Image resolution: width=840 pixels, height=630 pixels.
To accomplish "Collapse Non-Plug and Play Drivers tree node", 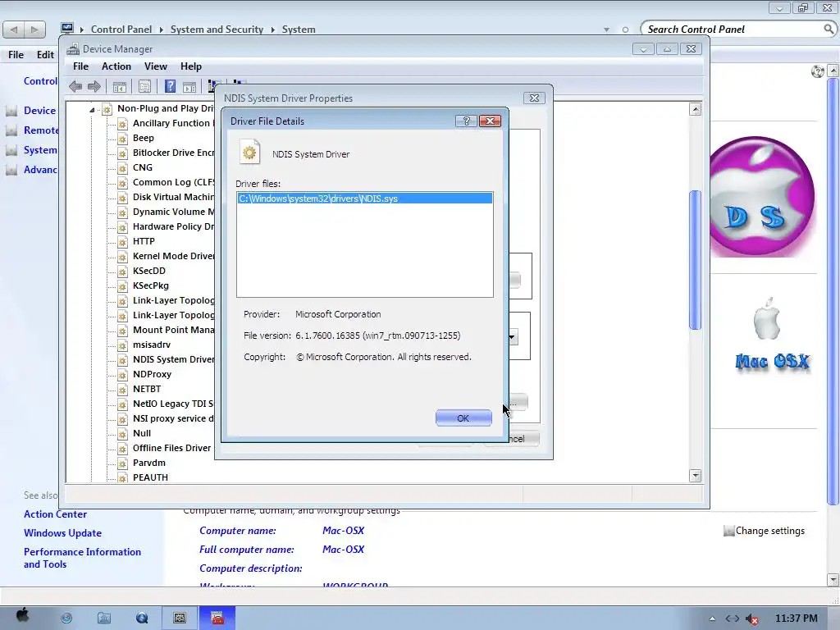I will (x=92, y=109).
